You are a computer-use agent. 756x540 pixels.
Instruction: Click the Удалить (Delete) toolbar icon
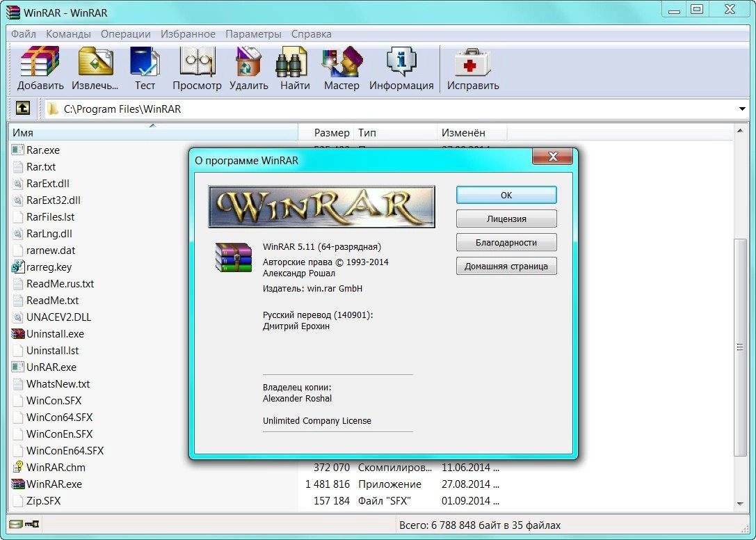tap(248, 68)
